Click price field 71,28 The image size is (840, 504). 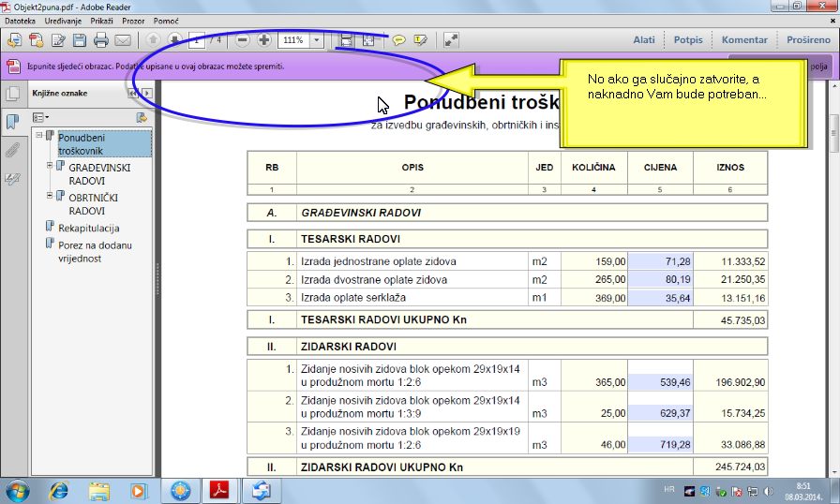pyautogui.click(x=660, y=261)
